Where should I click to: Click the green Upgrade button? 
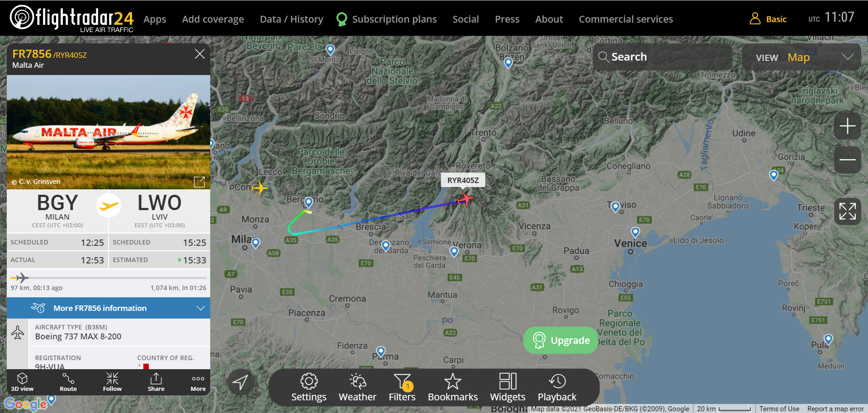561,340
